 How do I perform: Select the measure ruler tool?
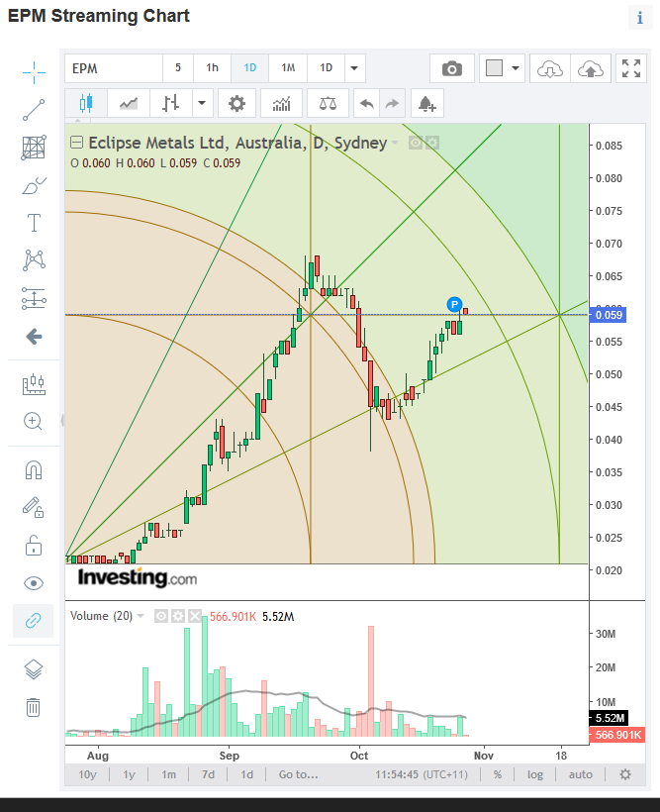coord(34,384)
